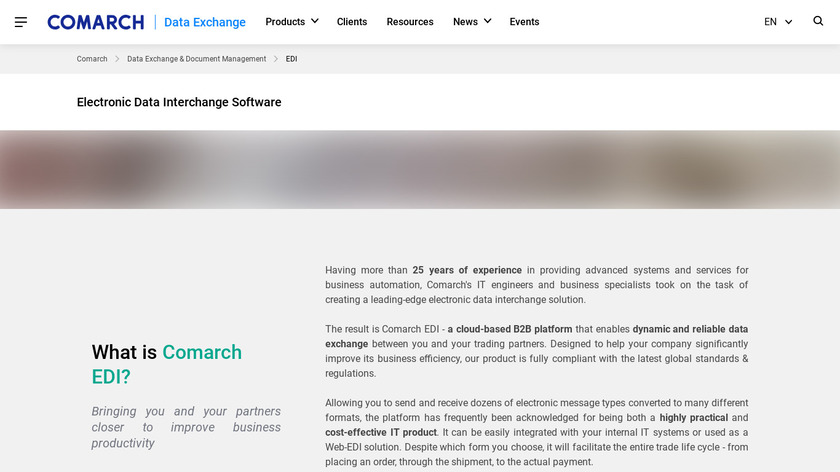
Task: Click the Electronic Data Interchange Software title
Action: coord(179,102)
